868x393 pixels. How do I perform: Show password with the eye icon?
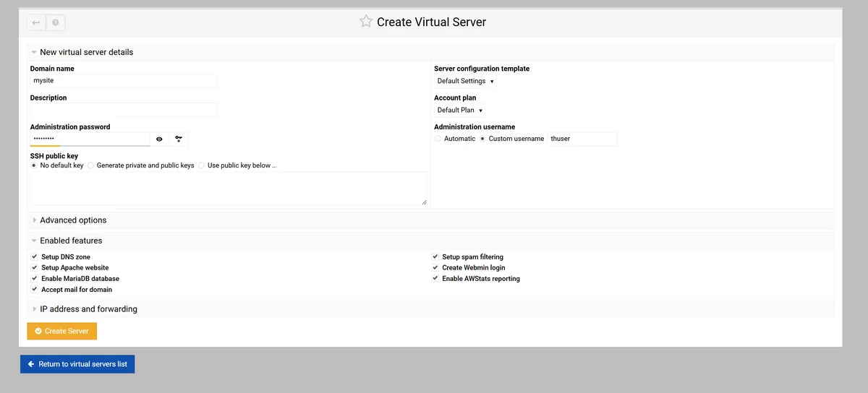click(159, 139)
